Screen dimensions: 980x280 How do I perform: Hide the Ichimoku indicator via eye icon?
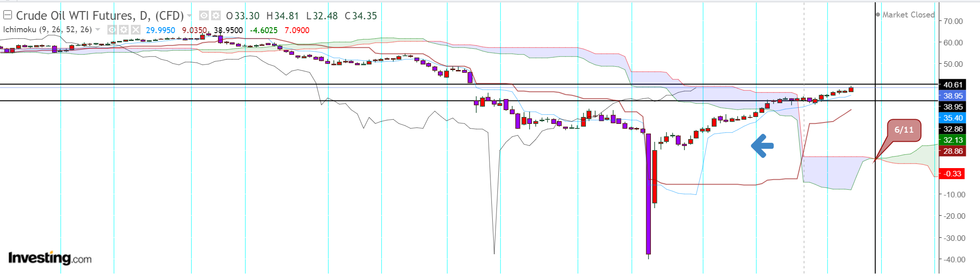point(112,30)
